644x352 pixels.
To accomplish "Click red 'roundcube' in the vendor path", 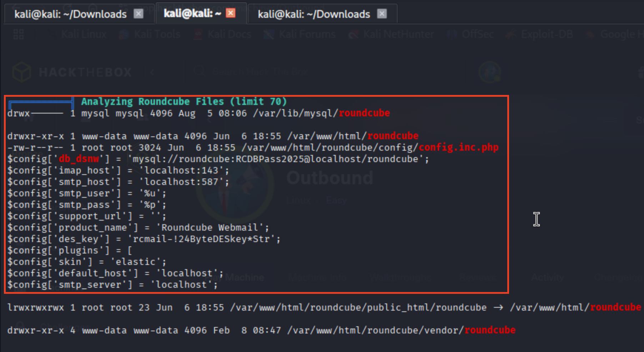I will point(490,330).
